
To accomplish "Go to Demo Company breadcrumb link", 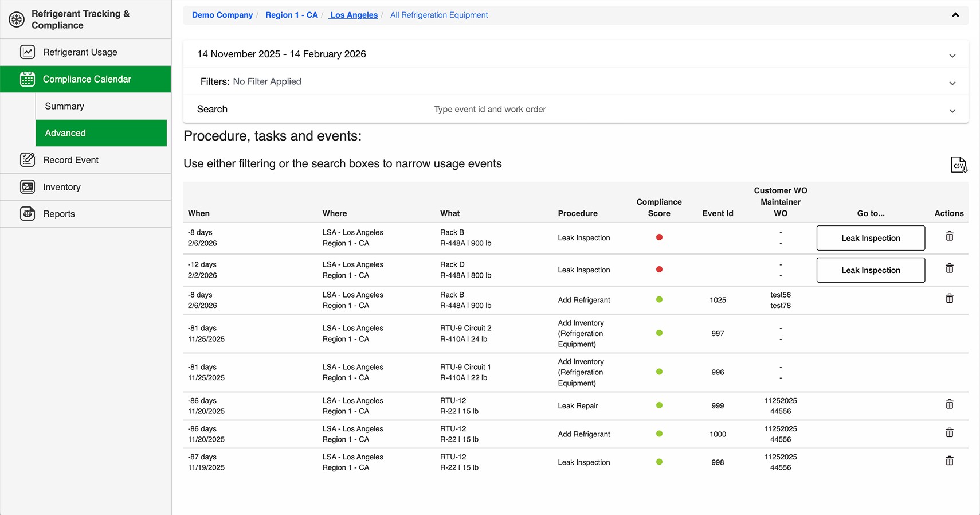I will [x=222, y=15].
